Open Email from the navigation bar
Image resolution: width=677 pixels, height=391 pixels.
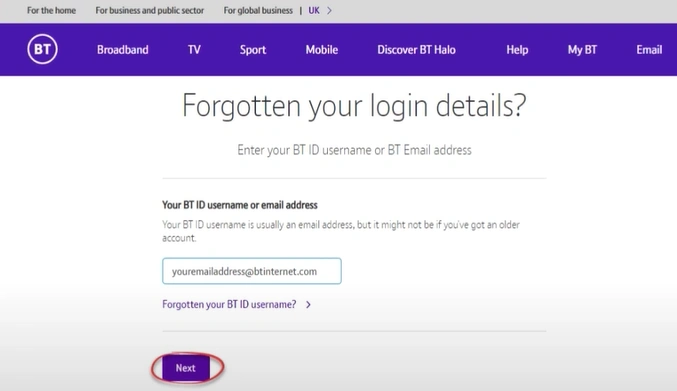click(x=649, y=50)
